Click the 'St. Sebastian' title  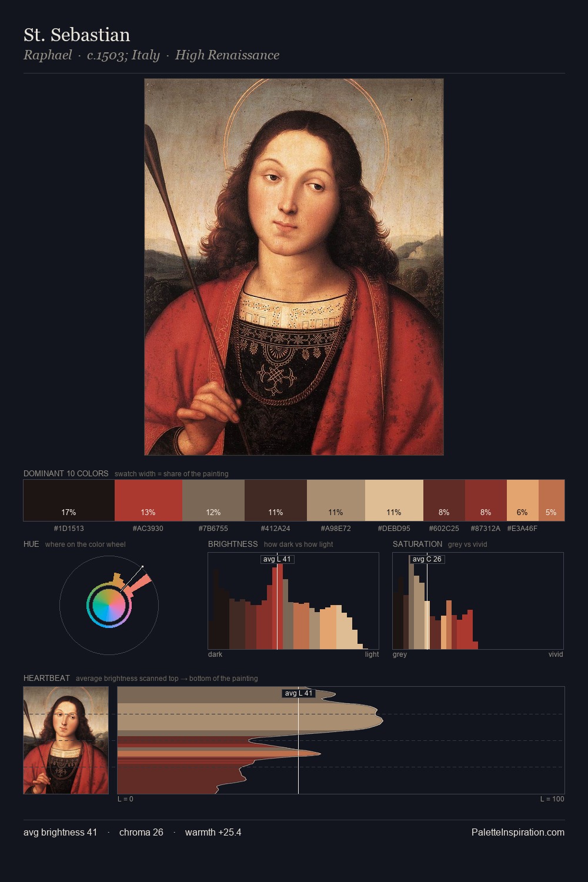coord(77,35)
